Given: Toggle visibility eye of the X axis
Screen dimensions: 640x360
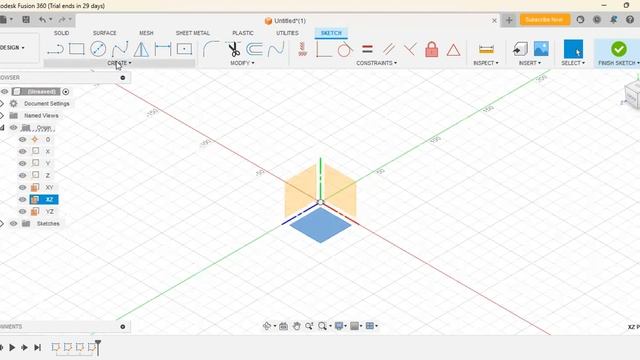Looking at the screenshot, I should coord(22,151).
